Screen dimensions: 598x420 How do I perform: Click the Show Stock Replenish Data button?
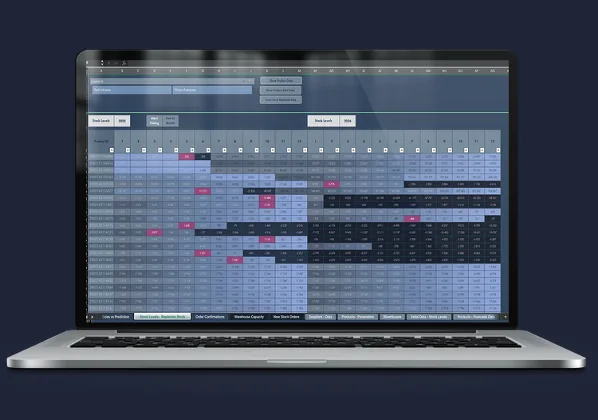click(x=281, y=100)
